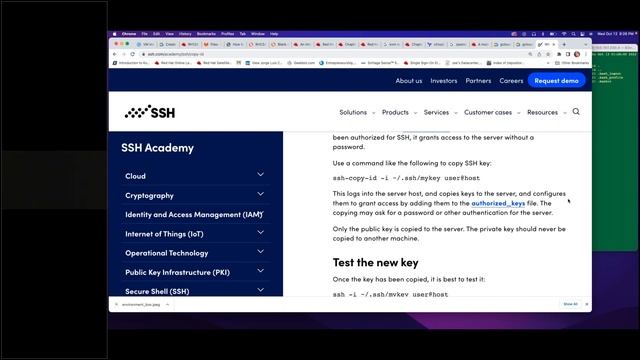640x360 pixels.
Task: Expand the Cryptography section chevron
Action: (260, 194)
